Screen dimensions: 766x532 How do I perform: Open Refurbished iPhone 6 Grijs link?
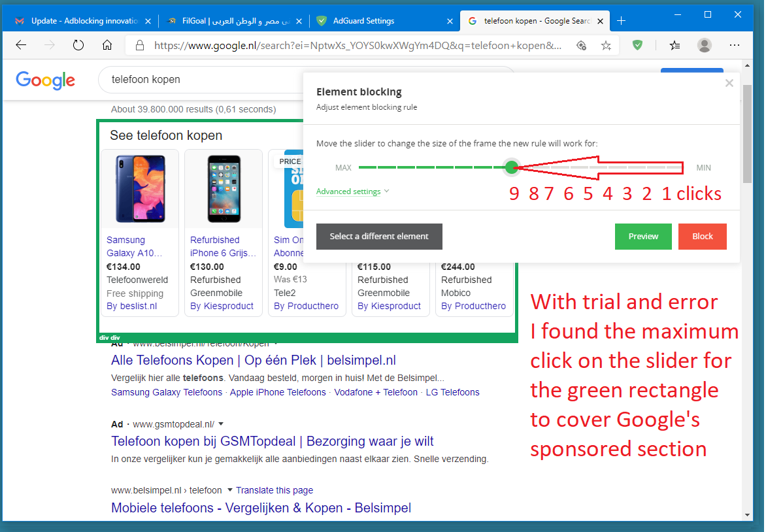click(223, 246)
